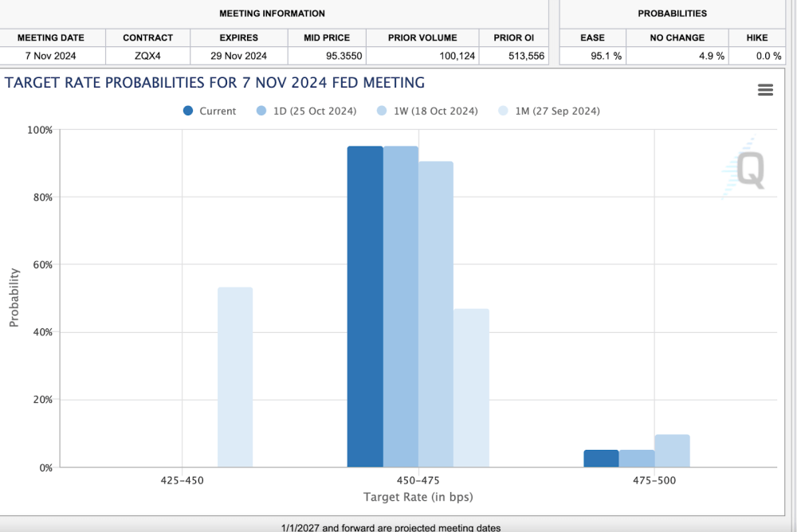Hide the 1D (25 Oct 2024) series label

coord(314,111)
